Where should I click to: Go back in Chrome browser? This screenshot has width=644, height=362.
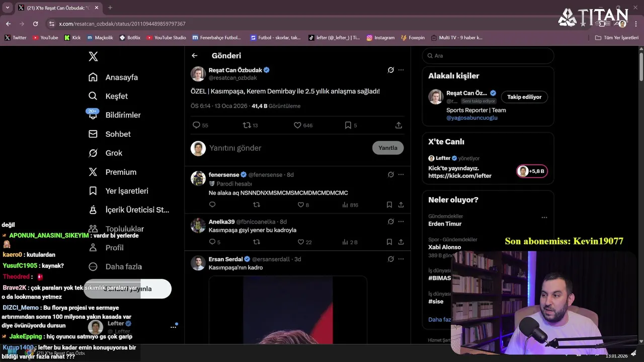8,24
